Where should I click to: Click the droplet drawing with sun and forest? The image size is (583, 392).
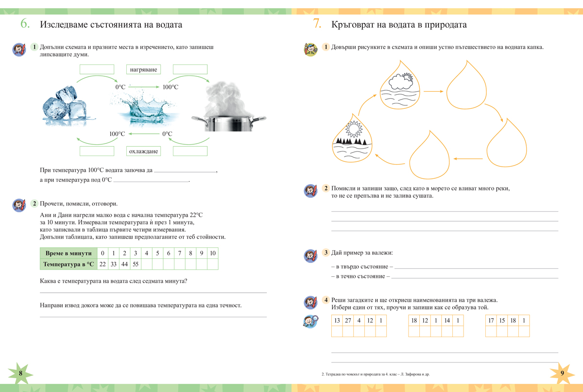352,138
